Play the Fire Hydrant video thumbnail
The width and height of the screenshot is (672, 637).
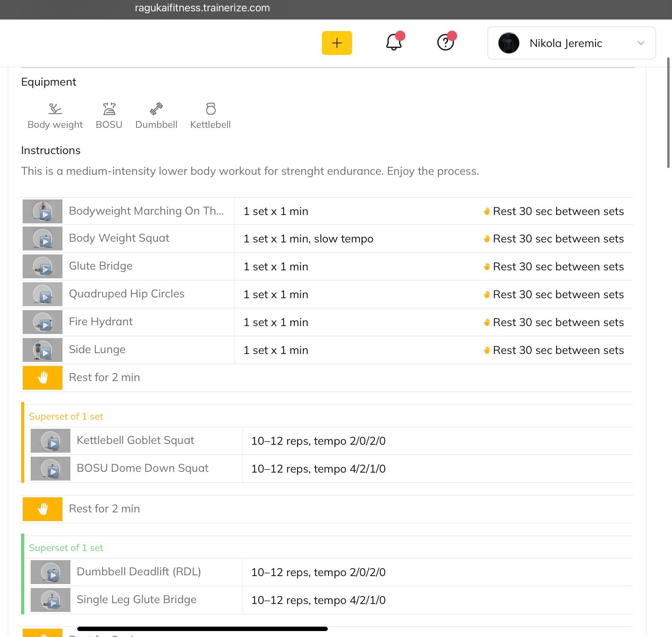(43, 322)
